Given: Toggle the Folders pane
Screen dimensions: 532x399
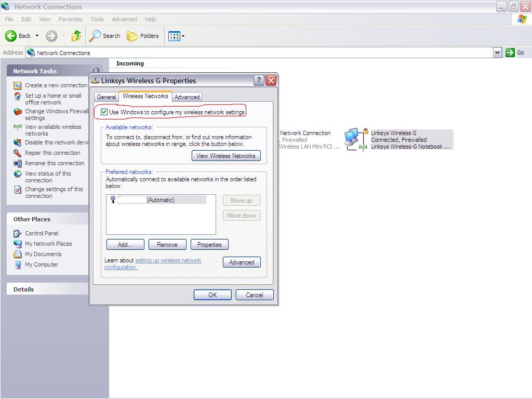Looking at the screenshot, I should pos(143,36).
